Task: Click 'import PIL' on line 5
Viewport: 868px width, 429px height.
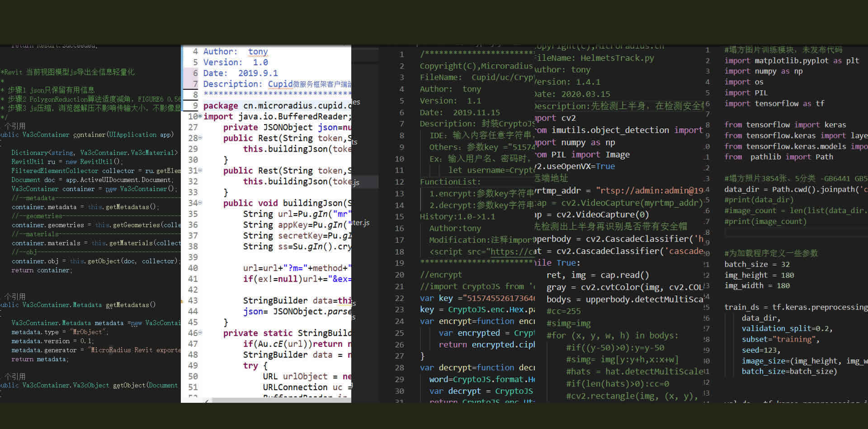Action: pyautogui.click(x=746, y=93)
